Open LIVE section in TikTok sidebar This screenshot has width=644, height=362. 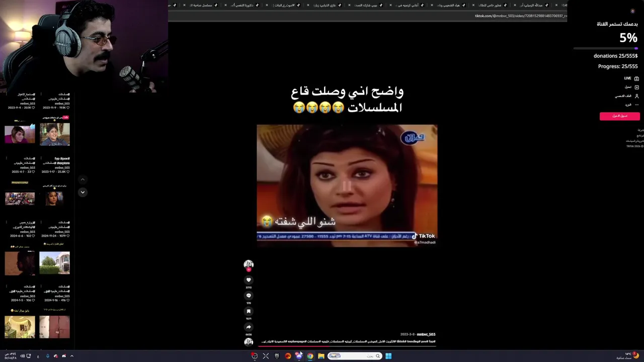(x=631, y=78)
